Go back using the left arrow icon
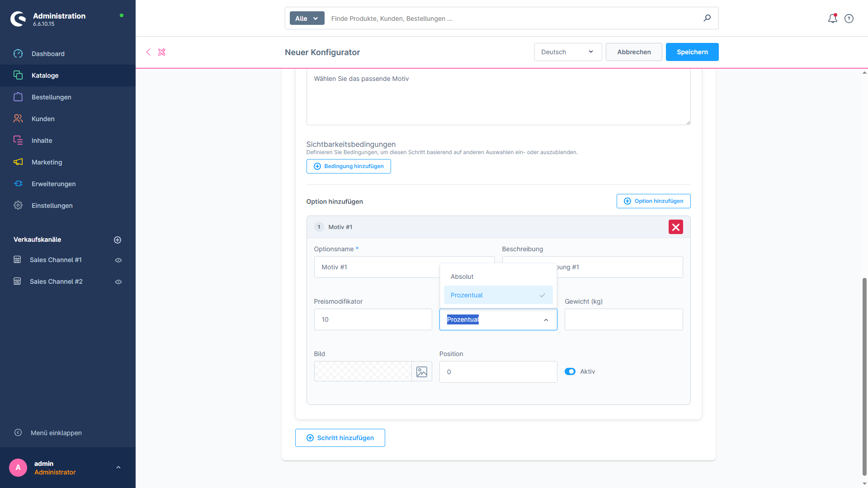 click(148, 52)
